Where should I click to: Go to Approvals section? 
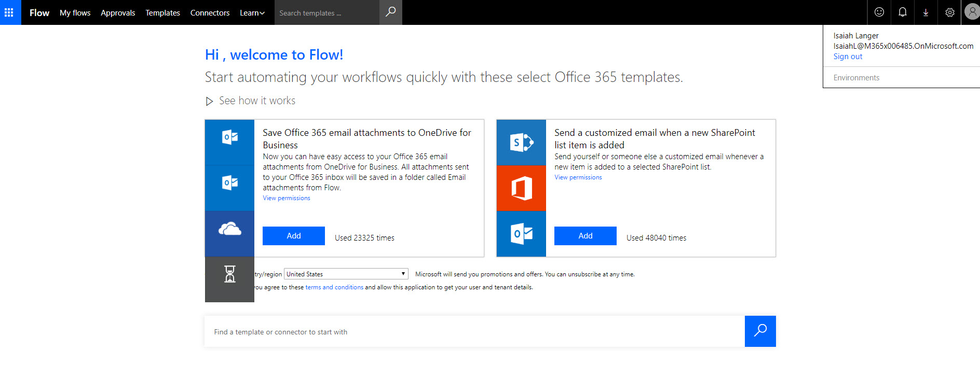tap(118, 13)
